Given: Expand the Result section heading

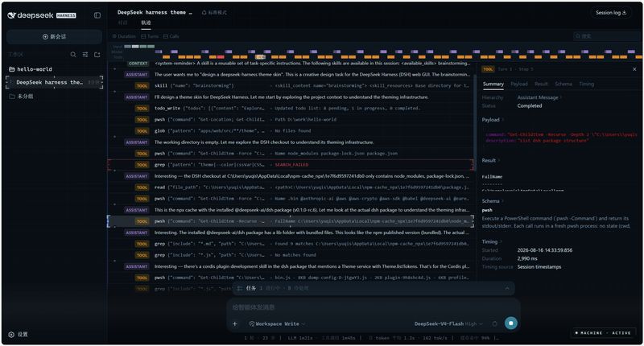Looking at the screenshot, I should tap(490, 160).
